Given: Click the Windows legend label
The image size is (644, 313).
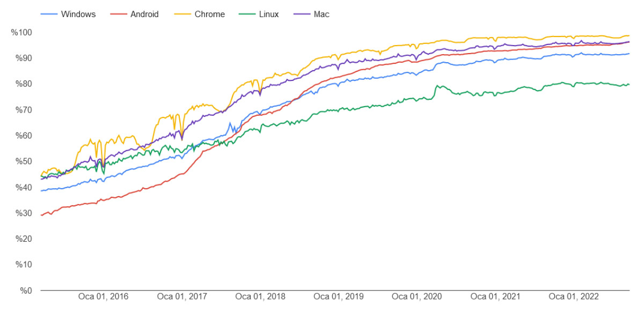Looking at the screenshot, I should click(78, 14).
